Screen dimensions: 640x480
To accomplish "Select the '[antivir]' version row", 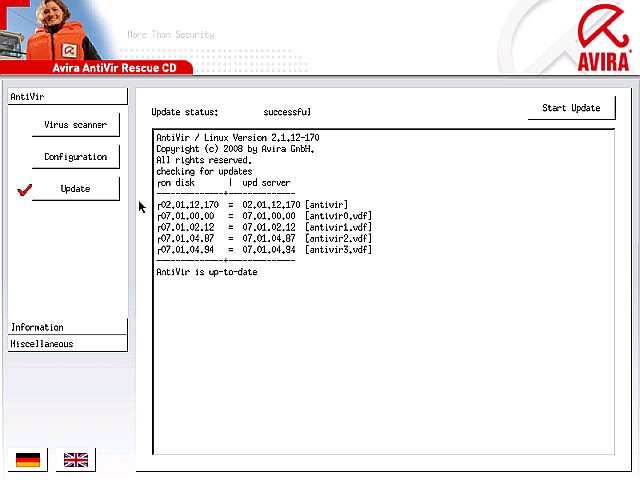I will (252, 205).
